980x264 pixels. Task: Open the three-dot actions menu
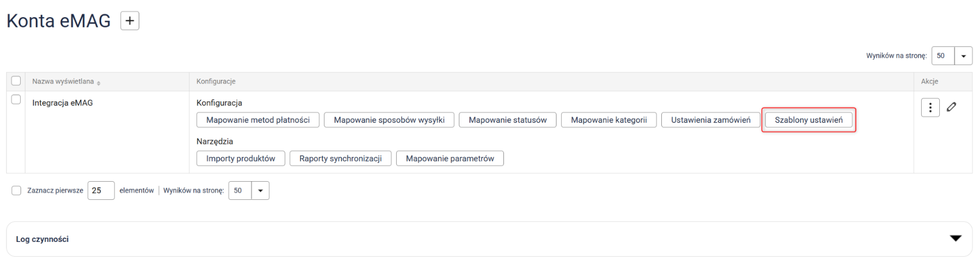tap(930, 108)
